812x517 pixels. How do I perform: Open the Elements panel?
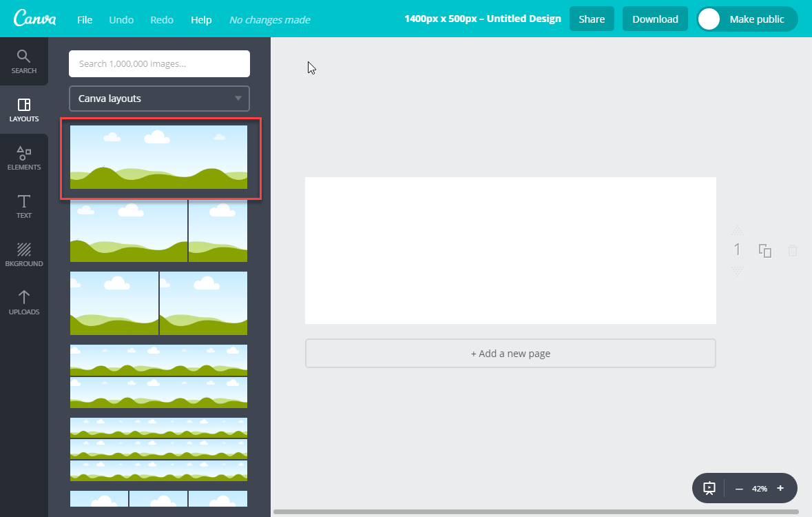click(24, 158)
